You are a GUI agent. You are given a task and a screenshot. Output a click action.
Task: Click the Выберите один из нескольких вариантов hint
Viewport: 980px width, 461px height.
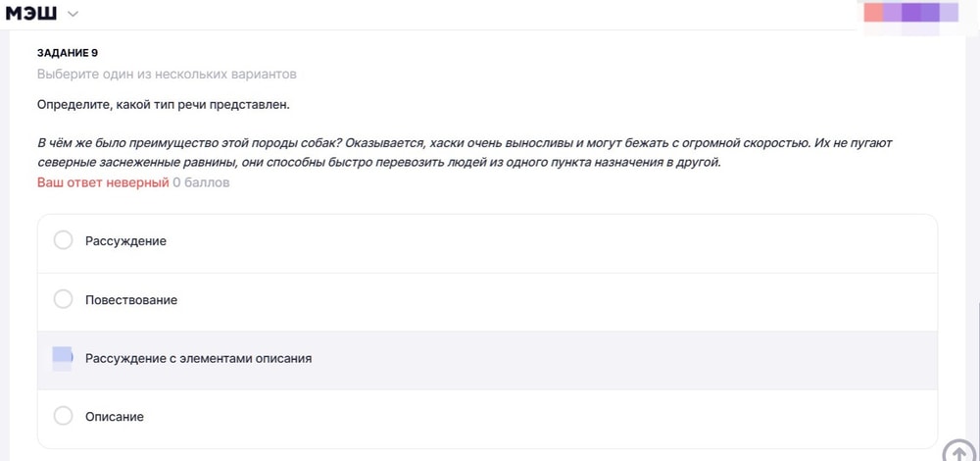pos(167,75)
